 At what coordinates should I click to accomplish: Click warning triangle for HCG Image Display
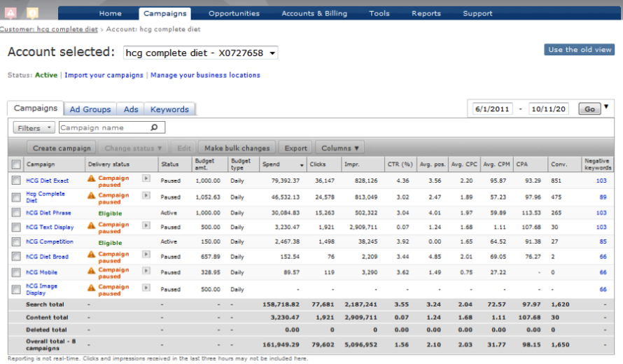(92, 287)
